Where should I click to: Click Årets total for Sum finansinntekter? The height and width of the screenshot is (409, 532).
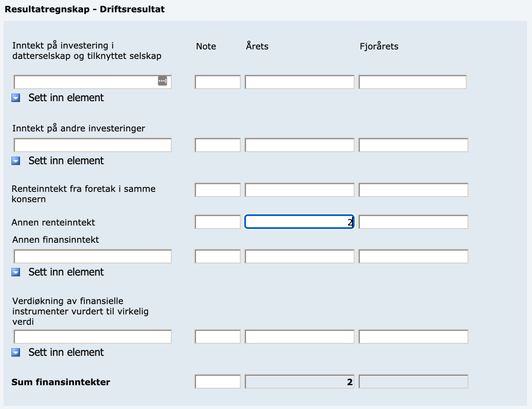(299, 382)
